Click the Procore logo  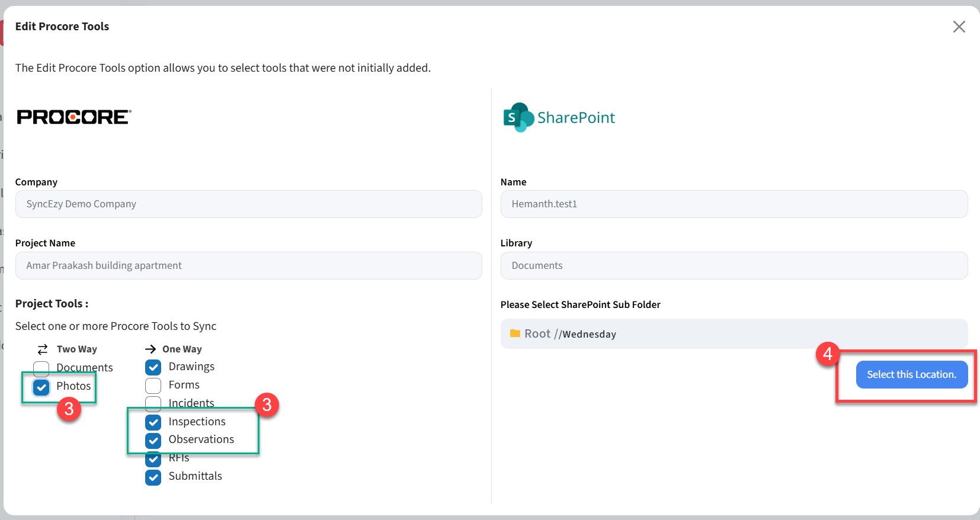tap(74, 117)
